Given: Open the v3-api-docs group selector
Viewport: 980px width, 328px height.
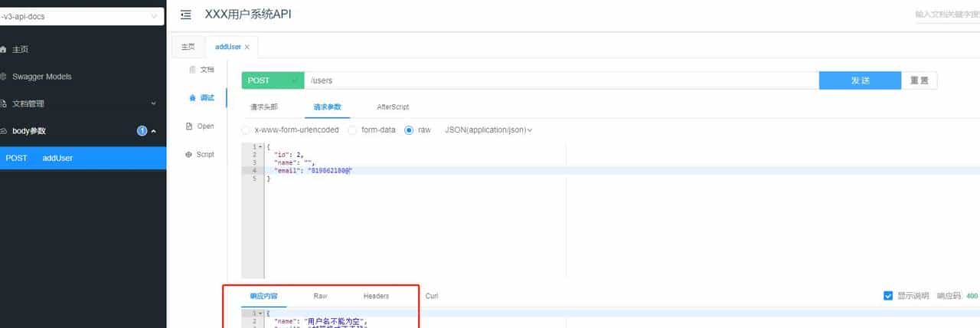Looking at the screenshot, I should 81,16.
